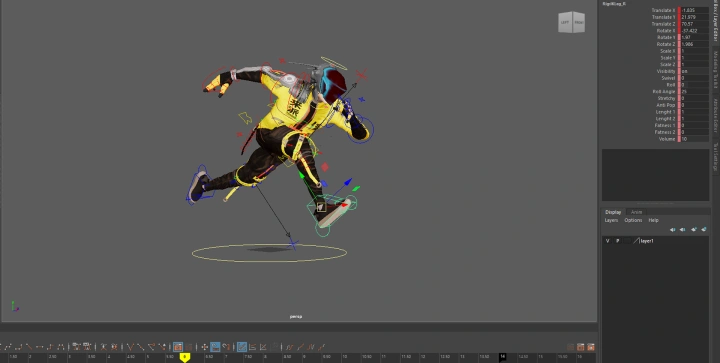Screen dimensions: 720x363
Task: Apply clamped tangents icon in bottom toolbar
Action: coord(17,347)
